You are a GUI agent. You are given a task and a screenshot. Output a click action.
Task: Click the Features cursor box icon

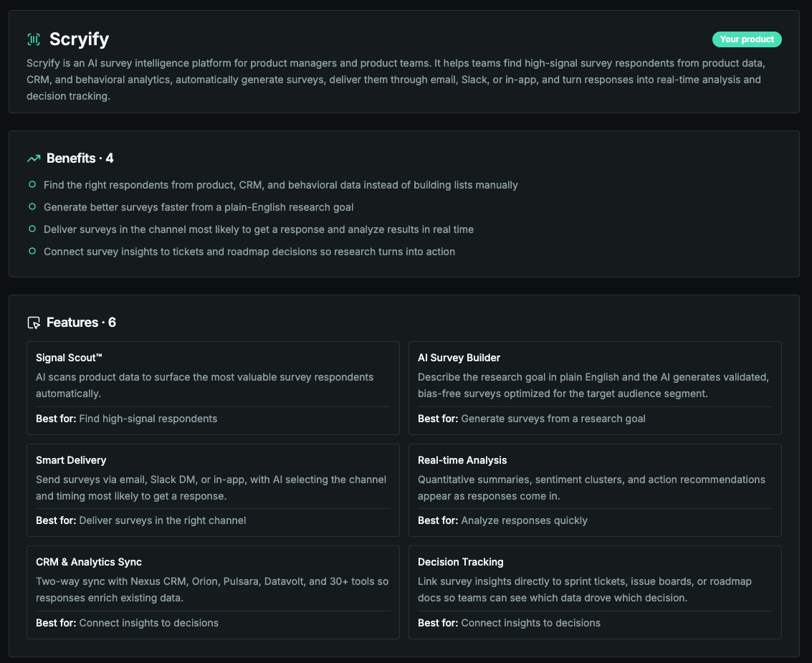34,323
